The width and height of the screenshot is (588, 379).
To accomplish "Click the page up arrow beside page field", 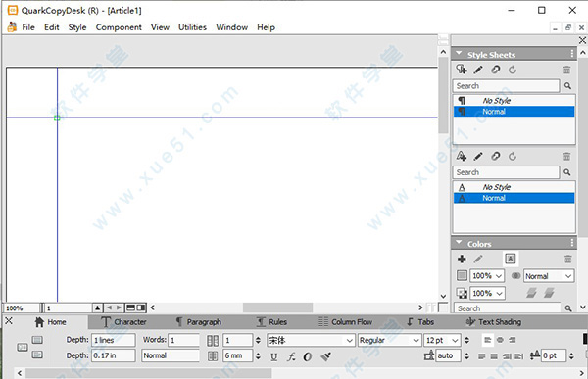I will 97,308.
